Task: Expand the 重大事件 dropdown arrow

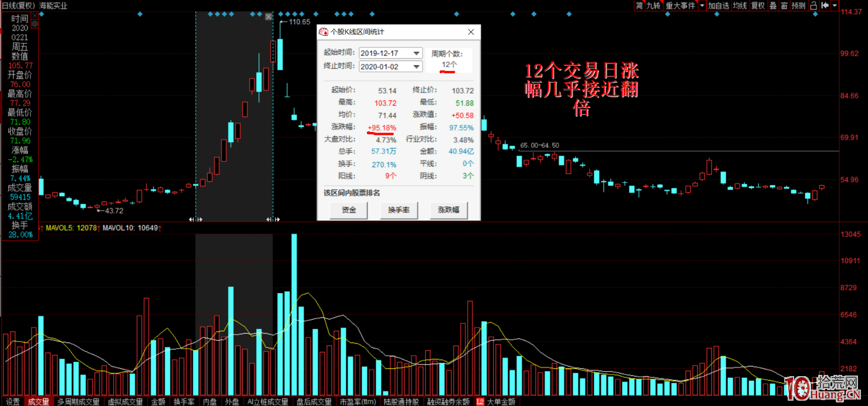Action: [702, 6]
